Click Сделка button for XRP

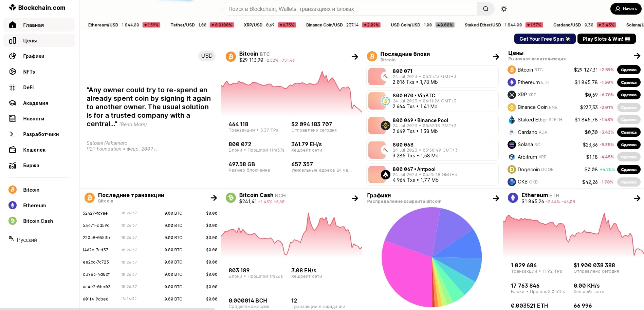tap(629, 95)
